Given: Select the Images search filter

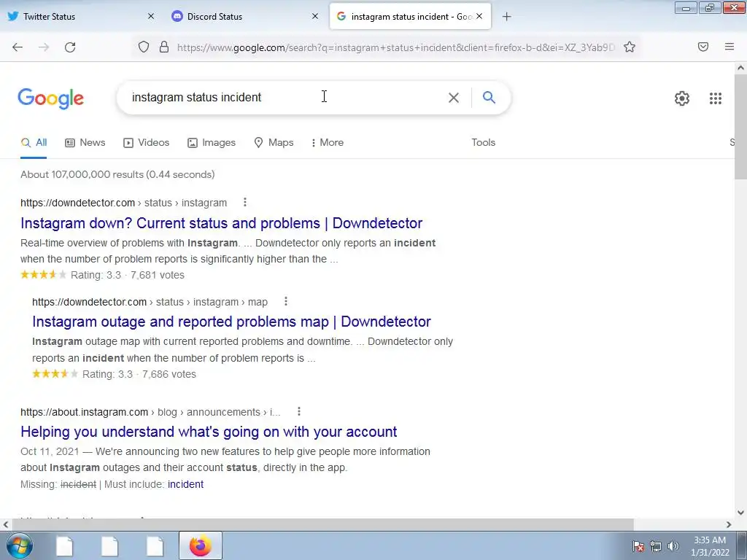Looking at the screenshot, I should click(212, 142).
